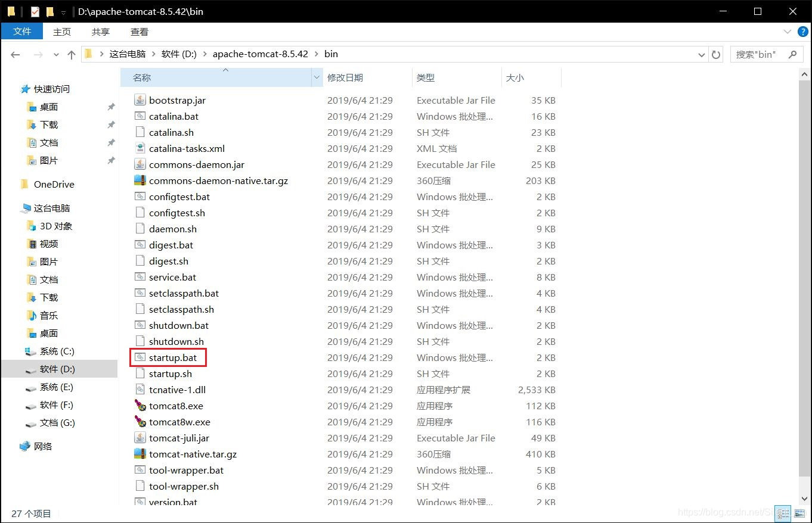
Task: Select OneDrive in the navigation pane
Action: tap(54, 184)
